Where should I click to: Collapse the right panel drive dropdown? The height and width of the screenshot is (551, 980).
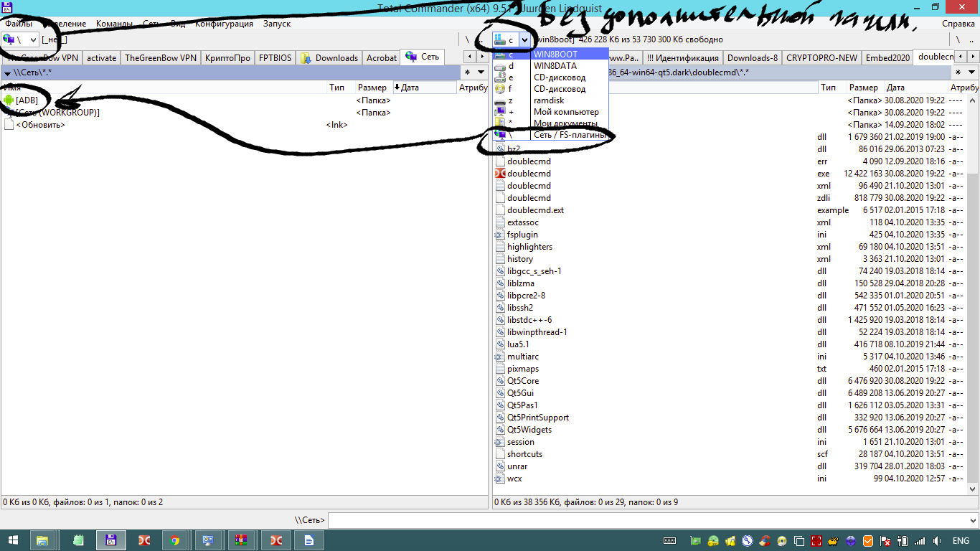point(524,39)
